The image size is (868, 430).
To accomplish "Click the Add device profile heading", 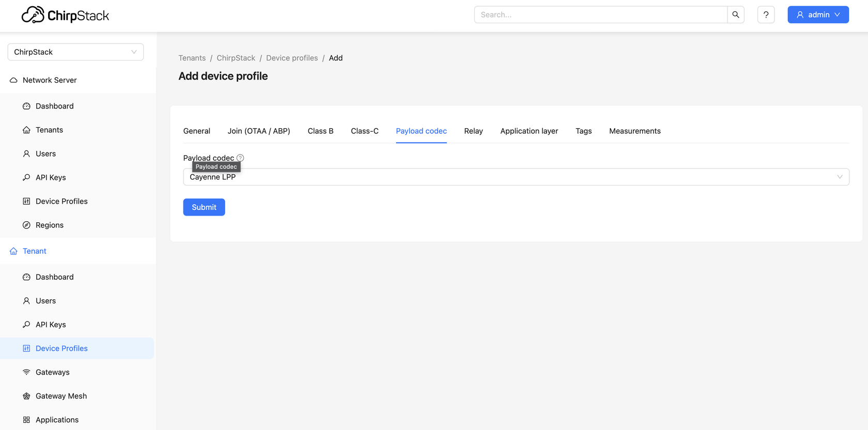I will 223,76.
